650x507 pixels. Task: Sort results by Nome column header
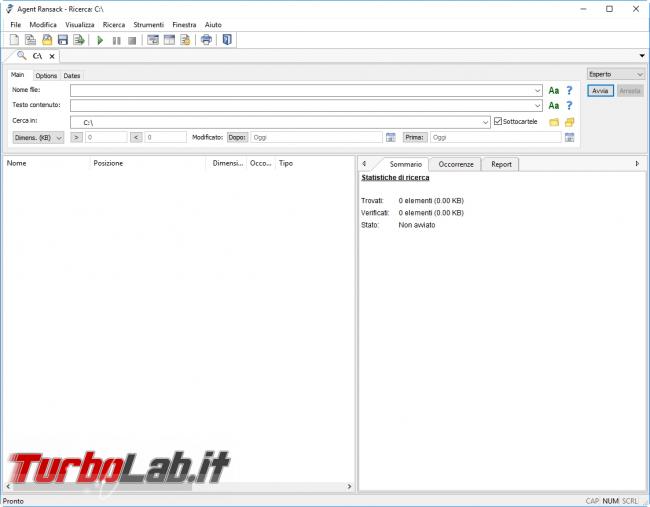[x=46, y=163]
